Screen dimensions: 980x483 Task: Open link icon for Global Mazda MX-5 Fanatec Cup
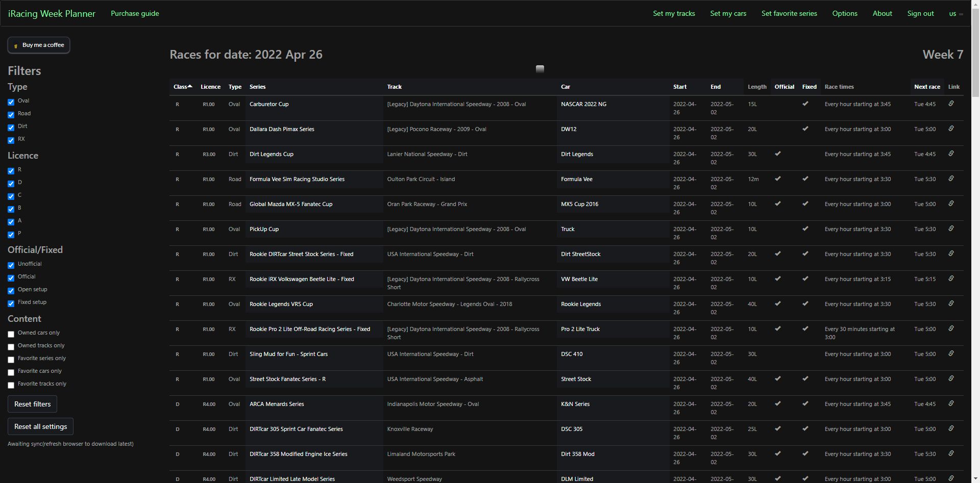click(951, 204)
